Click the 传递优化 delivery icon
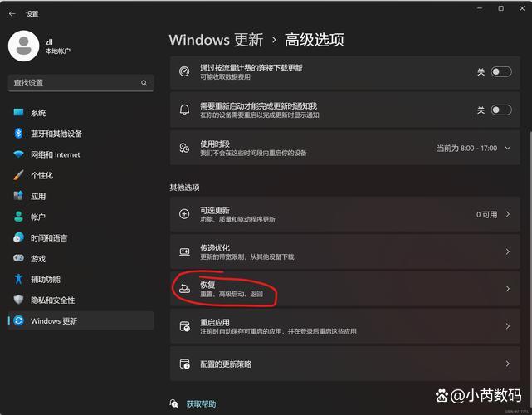The height and width of the screenshot is (415, 532). pyautogui.click(x=184, y=251)
